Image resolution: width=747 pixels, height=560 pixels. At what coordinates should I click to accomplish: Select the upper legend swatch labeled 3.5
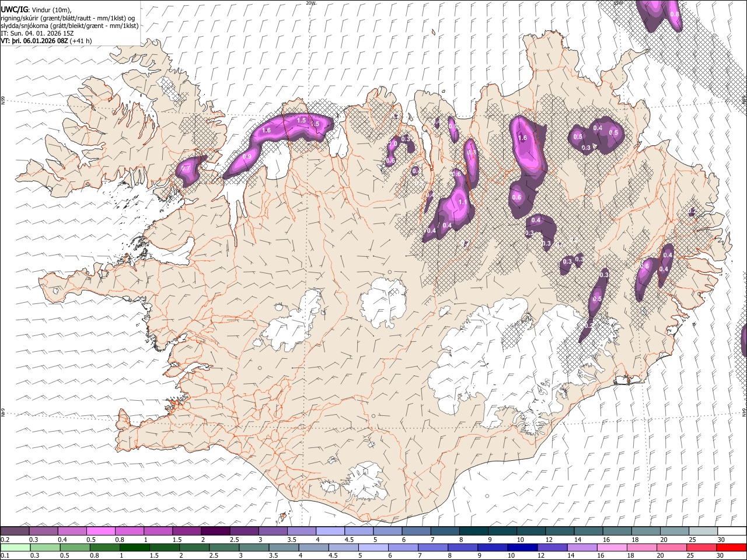[x=302, y=531]
